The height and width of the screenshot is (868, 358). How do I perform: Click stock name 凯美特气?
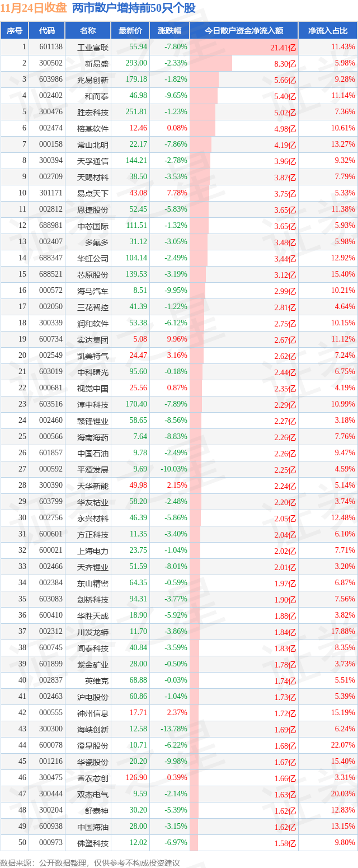(x=93, y=356)
